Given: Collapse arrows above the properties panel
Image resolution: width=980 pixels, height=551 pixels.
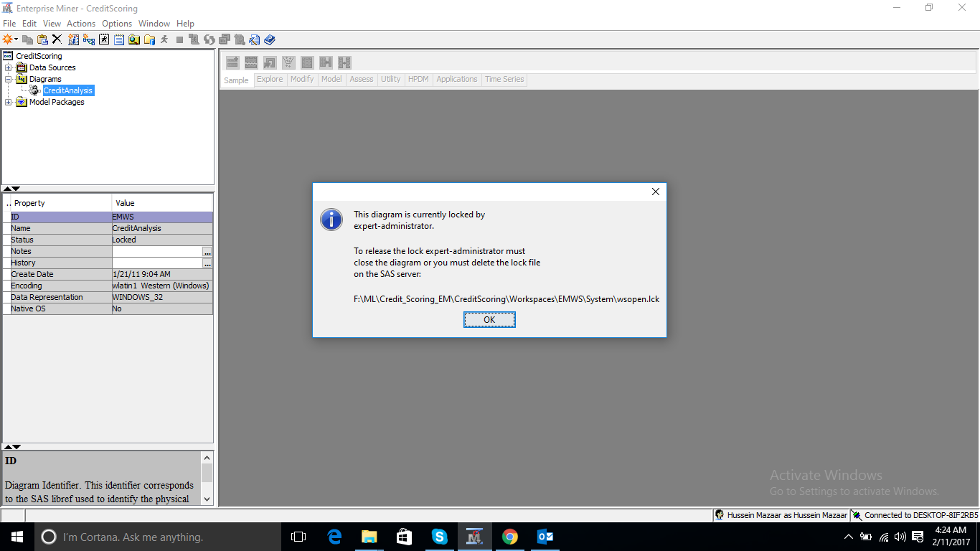Looking at the screenshot, I should click(12, 189).
